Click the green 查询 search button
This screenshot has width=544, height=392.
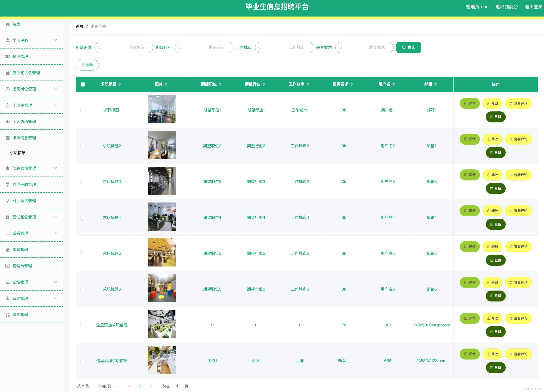pyautogui.click(x=408, y=47)
